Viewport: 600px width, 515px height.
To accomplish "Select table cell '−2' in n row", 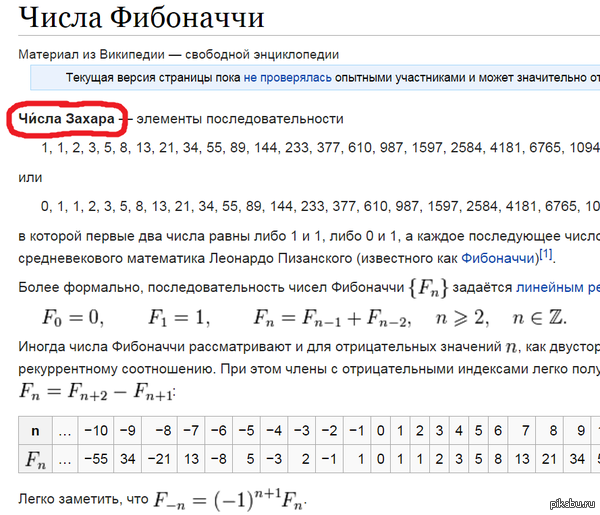I will coord(329,430).
